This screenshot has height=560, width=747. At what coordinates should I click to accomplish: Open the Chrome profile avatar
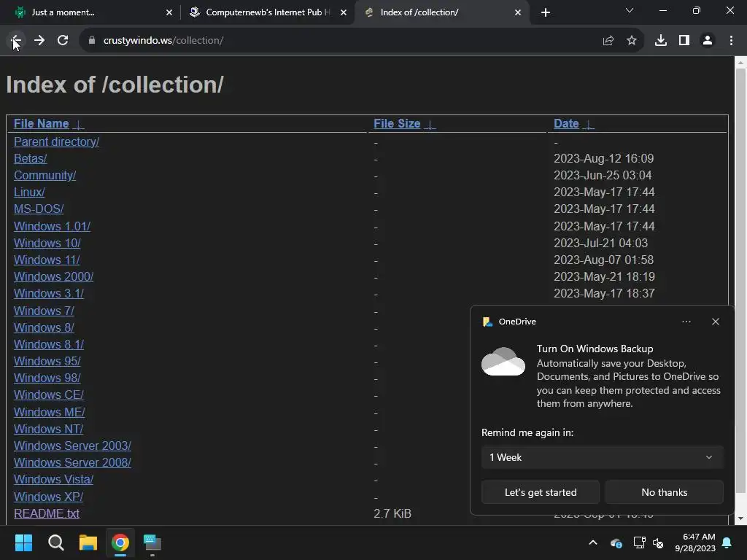708,41
